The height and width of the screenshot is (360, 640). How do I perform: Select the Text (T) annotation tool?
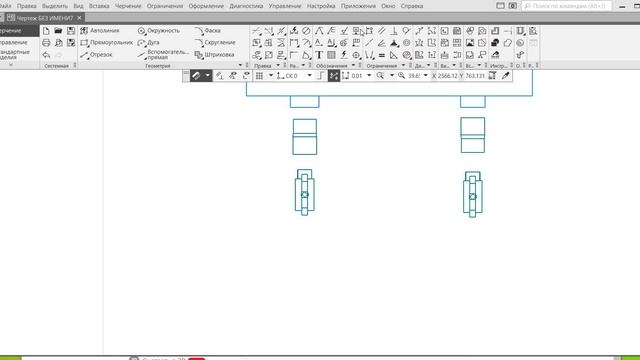pyautogui.click(x=319, y=55)
